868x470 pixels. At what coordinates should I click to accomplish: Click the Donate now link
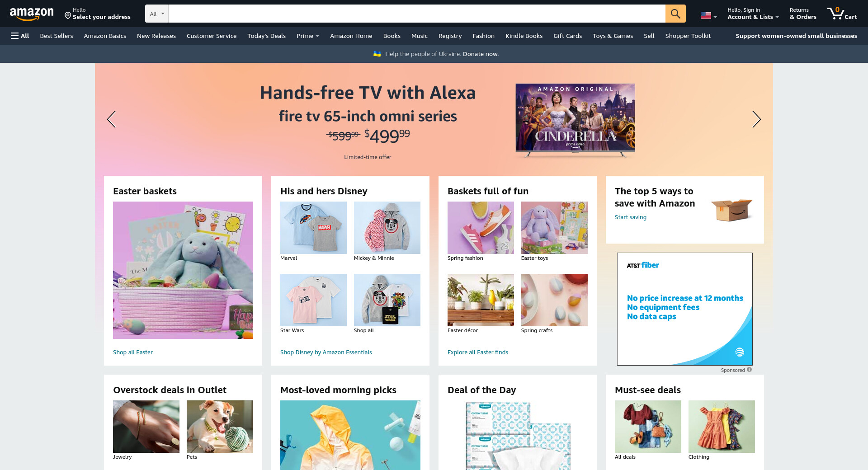click(481, 54)
